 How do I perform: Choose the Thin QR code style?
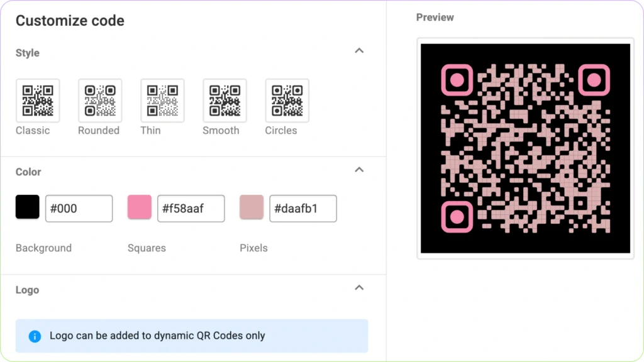[162, 100]
